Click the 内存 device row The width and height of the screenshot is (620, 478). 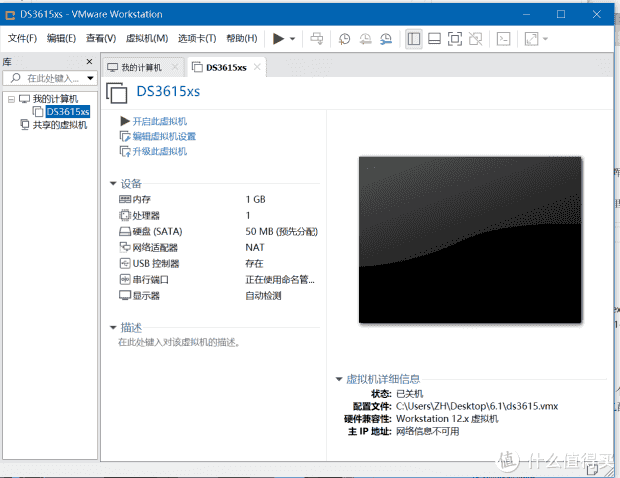[219, 199]
